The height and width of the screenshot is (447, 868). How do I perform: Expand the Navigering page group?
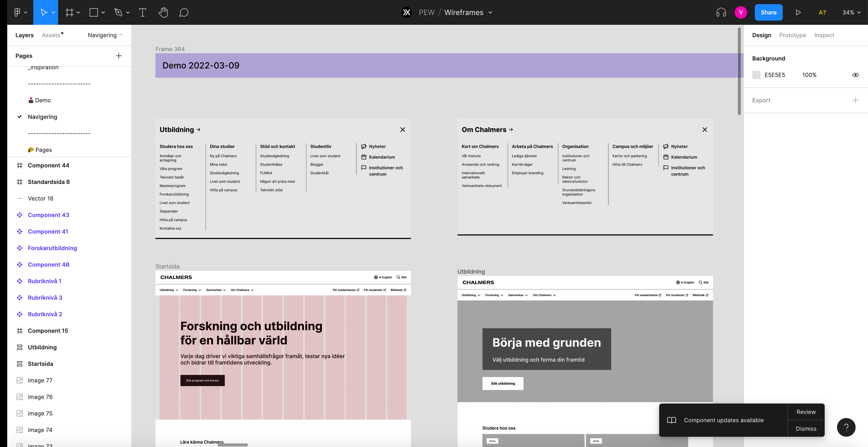coord(121,35)
